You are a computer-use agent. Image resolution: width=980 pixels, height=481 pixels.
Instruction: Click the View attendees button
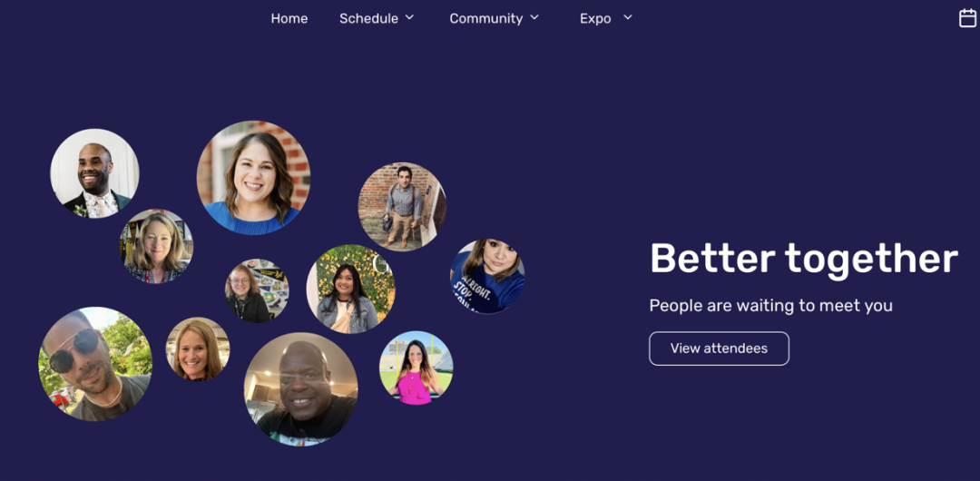[x=719, y=348]
